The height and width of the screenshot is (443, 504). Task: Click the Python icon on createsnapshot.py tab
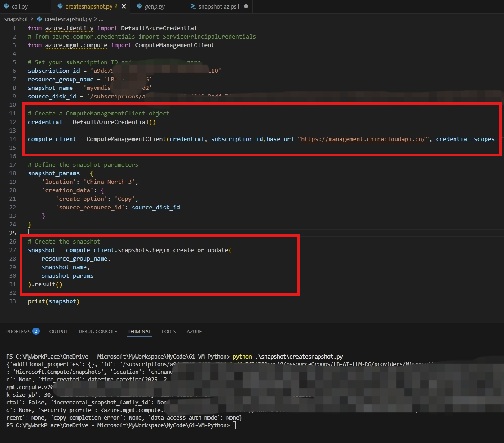[x=60, y=7]
